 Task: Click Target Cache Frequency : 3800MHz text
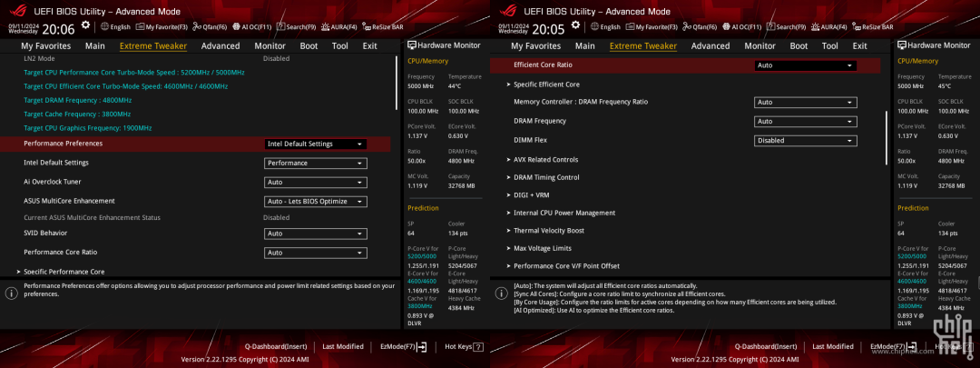[77, 114]
